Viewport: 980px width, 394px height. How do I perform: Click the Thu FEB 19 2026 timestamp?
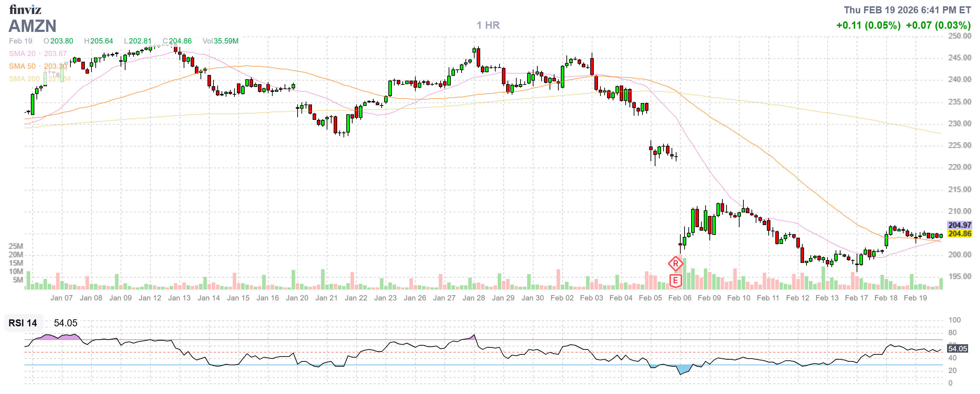[x=907, y=10]
